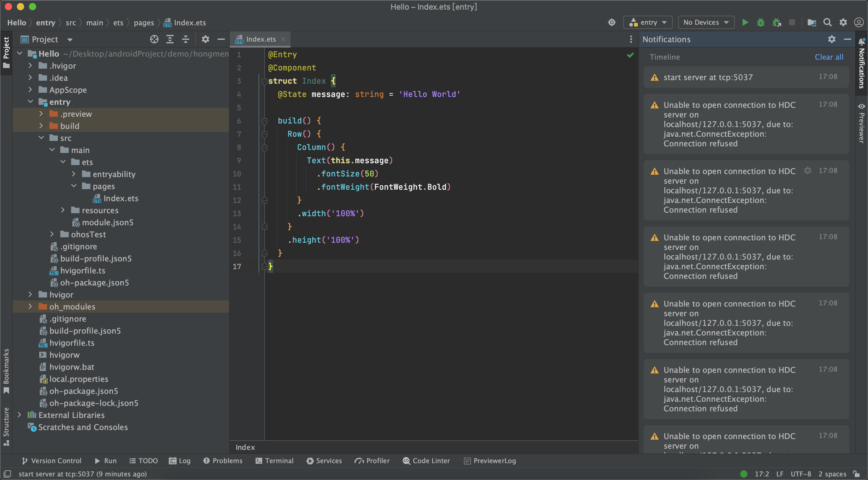Viewport: 868px width, 480px height.
Task: Close the Index.ets editor tab
Action: (283, 39)
